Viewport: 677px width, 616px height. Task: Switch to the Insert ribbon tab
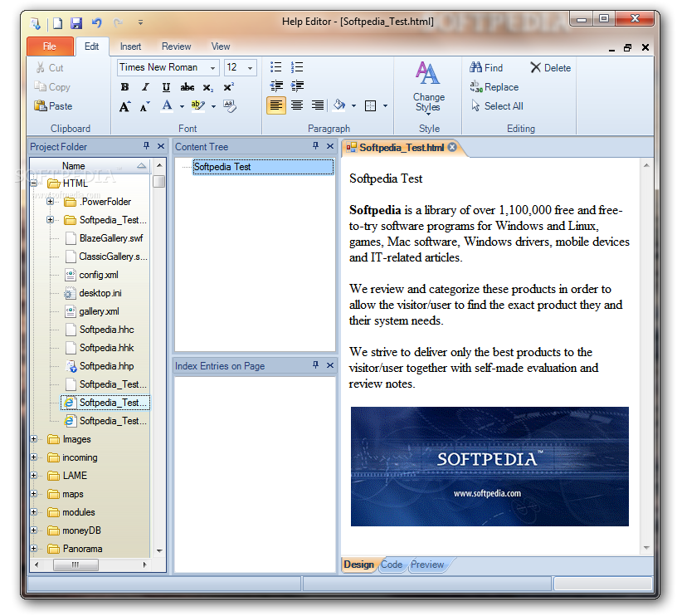[130, 46]
